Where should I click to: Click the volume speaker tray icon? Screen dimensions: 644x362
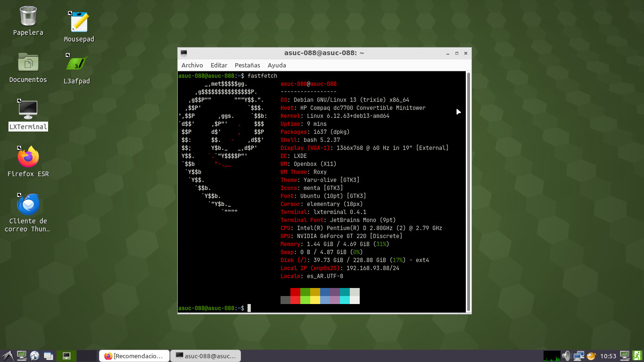pyautogui.click(x=566, y=356)
